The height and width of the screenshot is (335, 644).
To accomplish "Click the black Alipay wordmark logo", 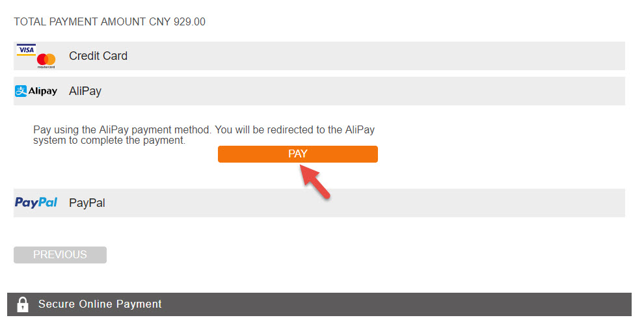I will tap(42, 91).
